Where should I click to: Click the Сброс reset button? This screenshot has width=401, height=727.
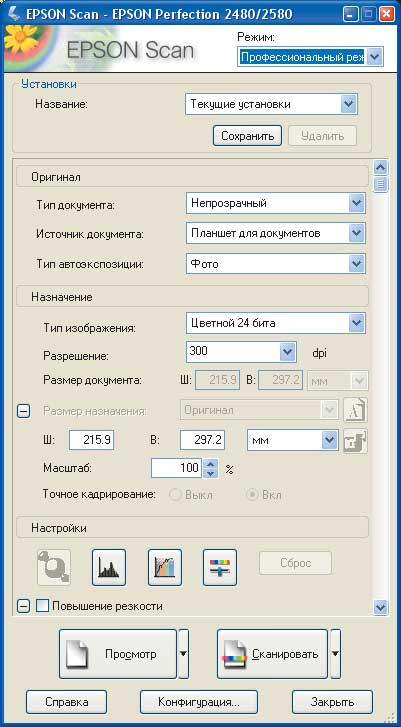[295, 563]
